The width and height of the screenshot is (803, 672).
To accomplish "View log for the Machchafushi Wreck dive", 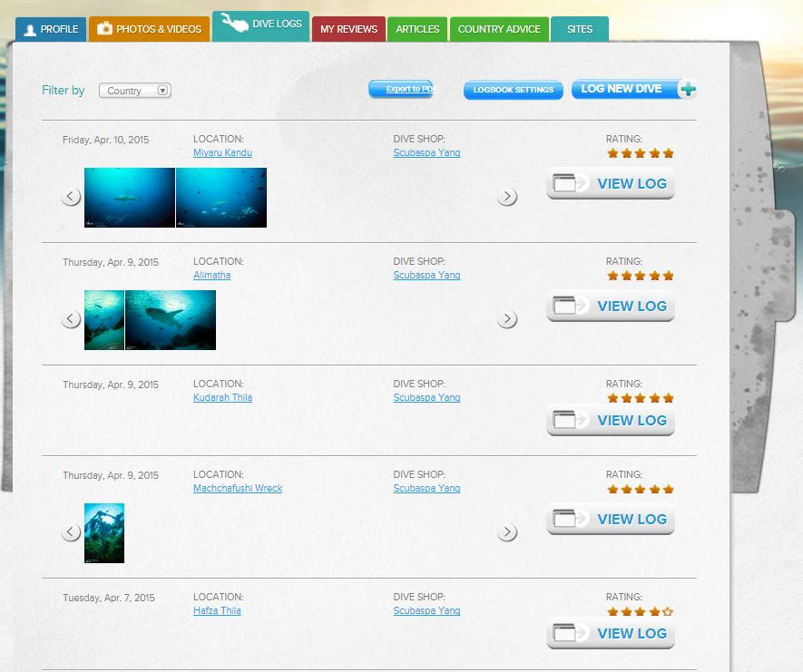I will pyautogui.click(x=611, y=519).
